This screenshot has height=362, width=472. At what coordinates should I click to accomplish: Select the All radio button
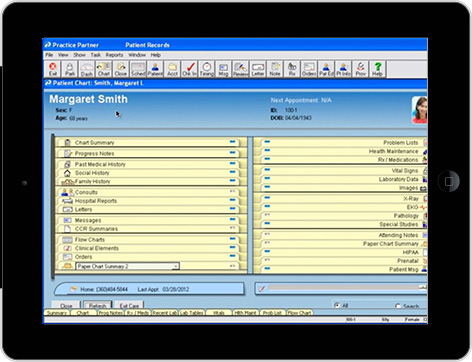tap(337, 305)
